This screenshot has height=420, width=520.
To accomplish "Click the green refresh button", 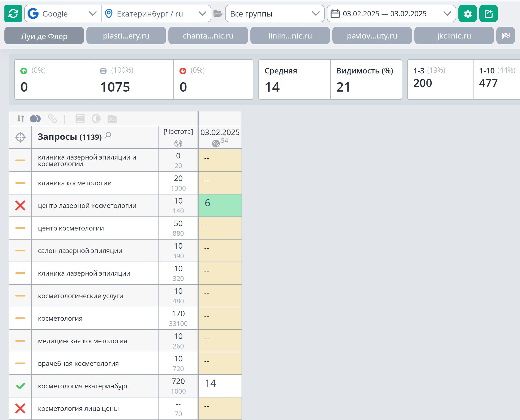I will pyautogui.click(x=13, y=13).
